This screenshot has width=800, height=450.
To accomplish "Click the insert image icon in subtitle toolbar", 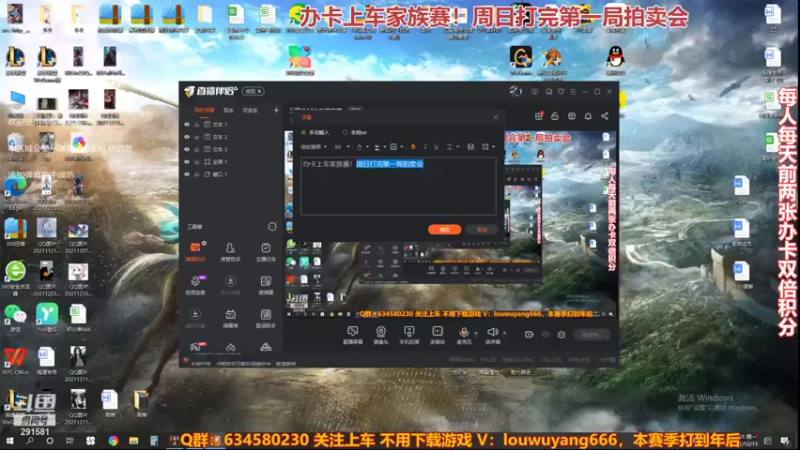I will (470, 147).
